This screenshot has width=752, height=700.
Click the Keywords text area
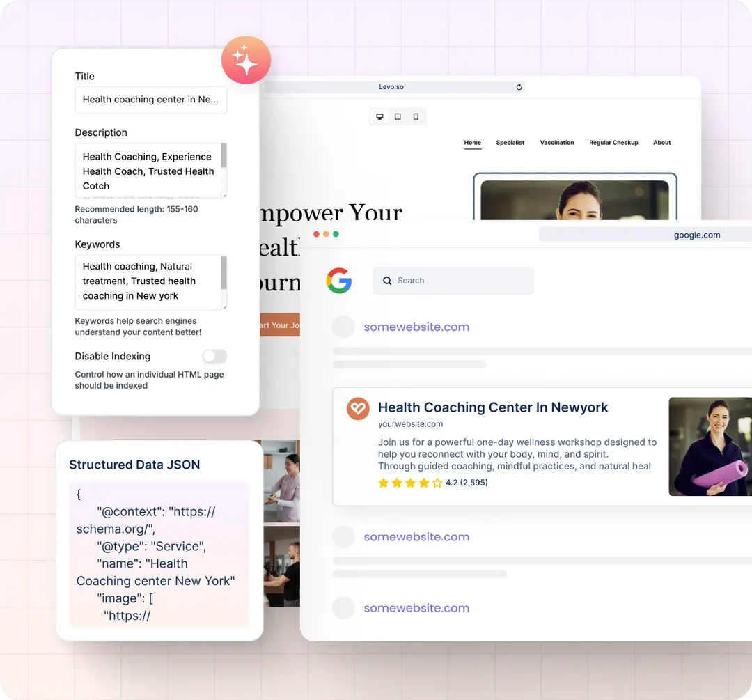tap(150, 282)
